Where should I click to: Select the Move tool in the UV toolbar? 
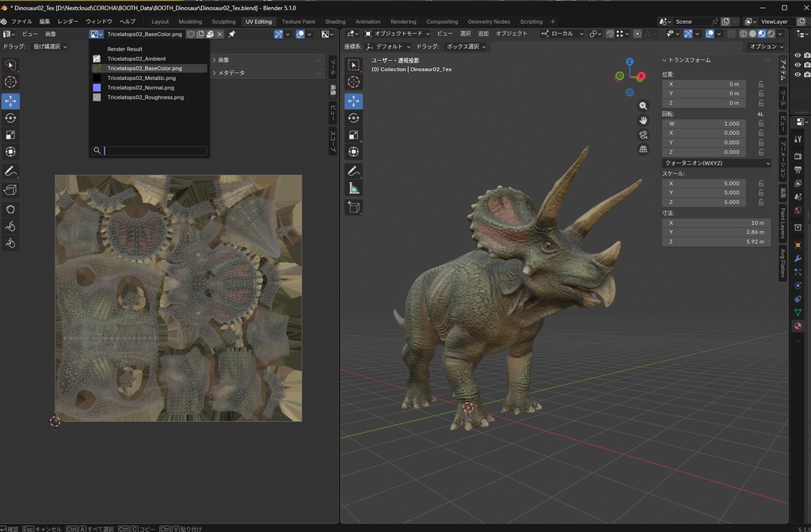coord(10,101)
